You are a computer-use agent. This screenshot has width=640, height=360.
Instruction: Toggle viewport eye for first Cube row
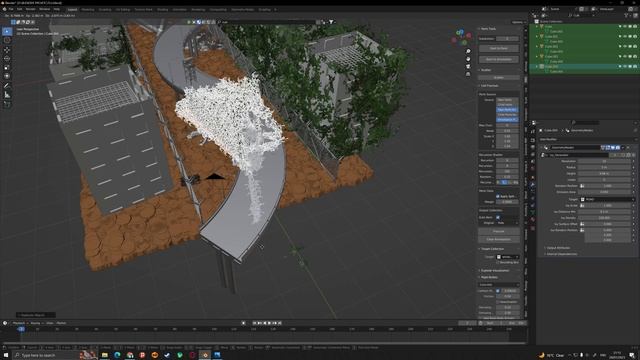625,27
